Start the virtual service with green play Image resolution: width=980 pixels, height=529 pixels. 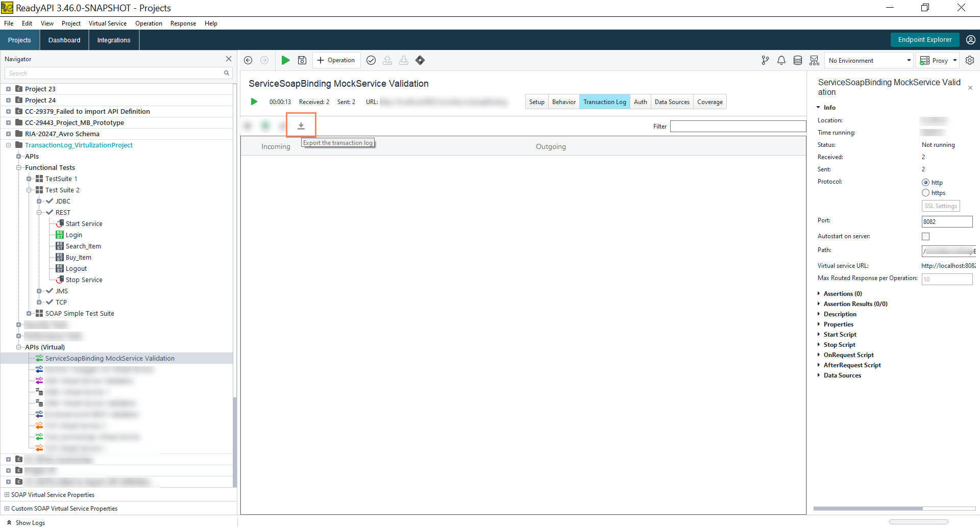tap(285, 60)
